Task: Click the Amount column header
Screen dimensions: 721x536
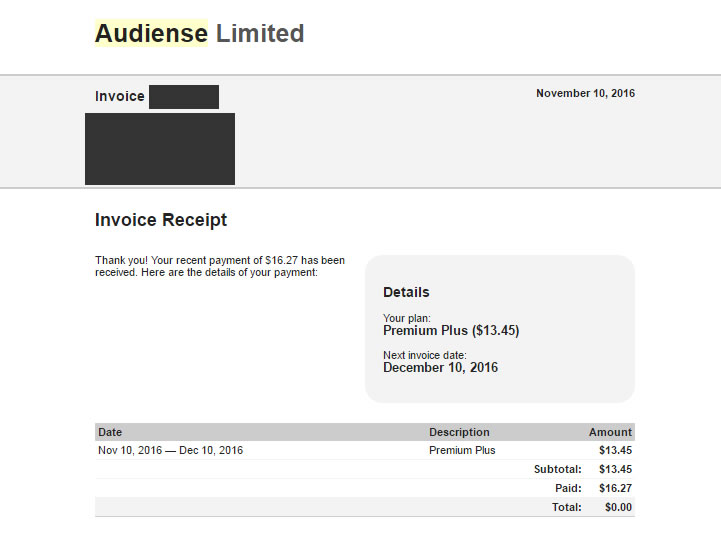Action: pyautogui.click(x=610, y=432)
